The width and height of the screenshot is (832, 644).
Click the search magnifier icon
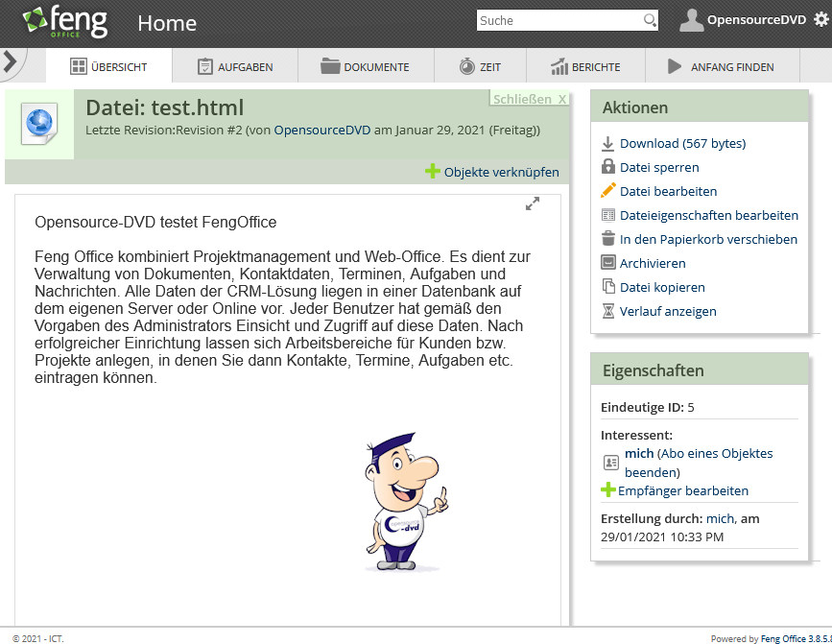[650, 20]
